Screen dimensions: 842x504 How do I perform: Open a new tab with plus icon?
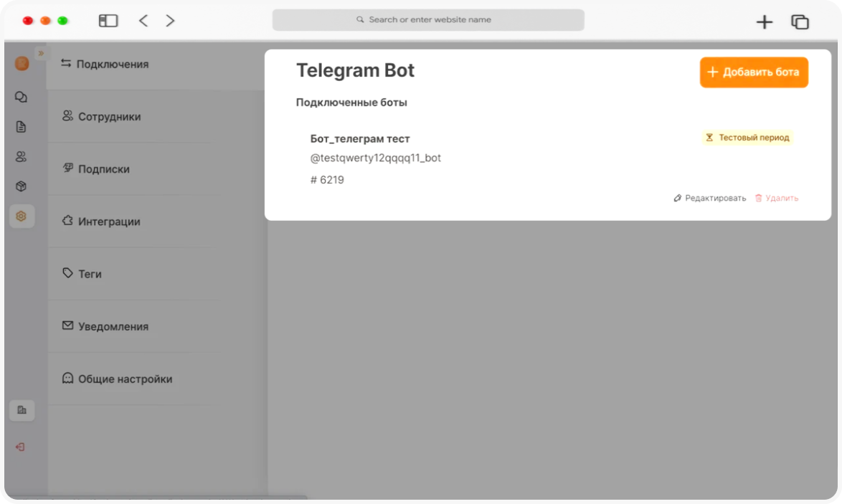click(x=764, y=22)
